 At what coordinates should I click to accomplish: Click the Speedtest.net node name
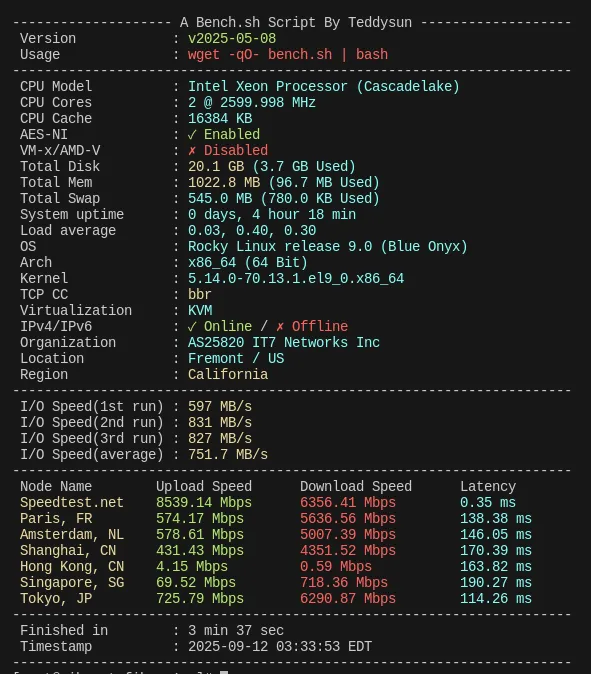pyautogui.click(x=72, y=502)
